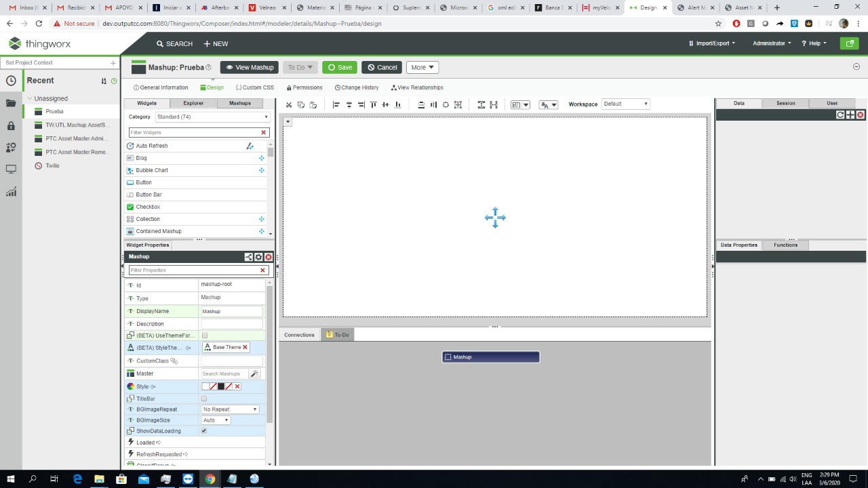Image resolution: width=868 pixels, height=488 pixels.
Task: Click the Cancel button
Action: [x=382, y=67]
